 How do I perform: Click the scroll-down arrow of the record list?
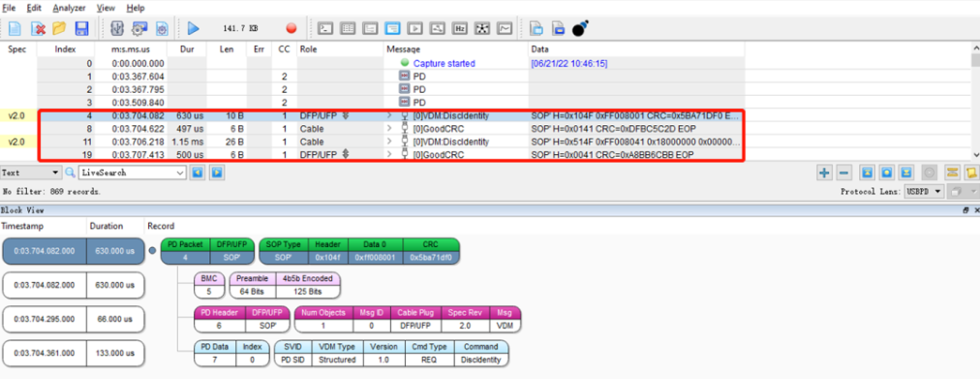pyautogui.click(x=975, y=154)
